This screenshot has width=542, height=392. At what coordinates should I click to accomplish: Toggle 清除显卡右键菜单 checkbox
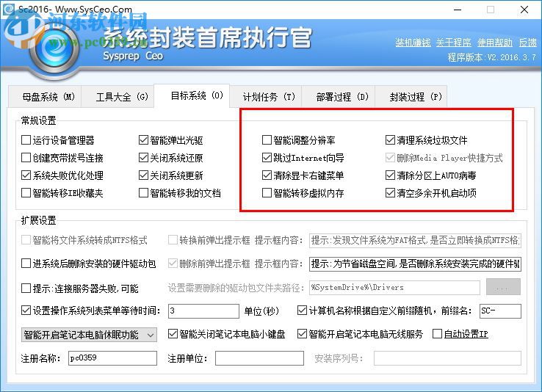[x=267, y=175]
